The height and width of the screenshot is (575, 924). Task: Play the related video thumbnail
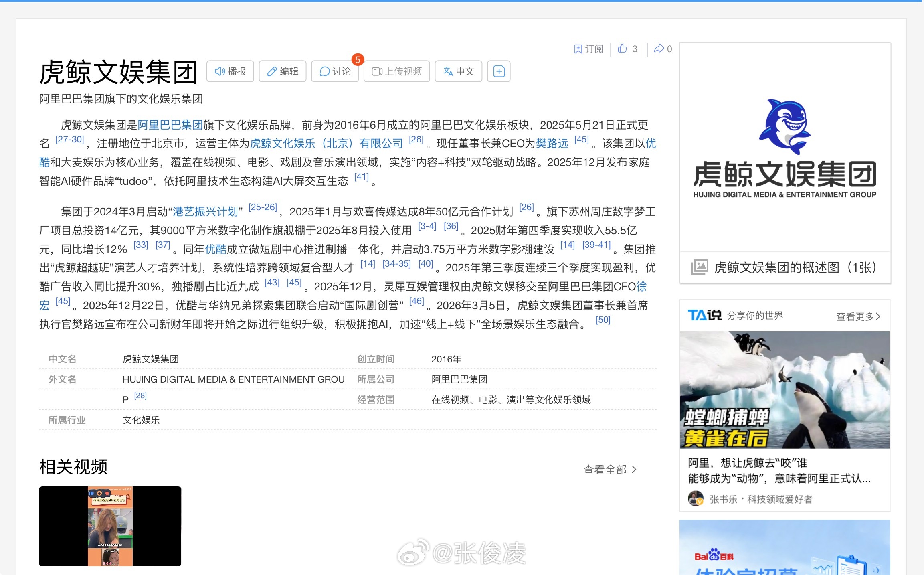110,526
